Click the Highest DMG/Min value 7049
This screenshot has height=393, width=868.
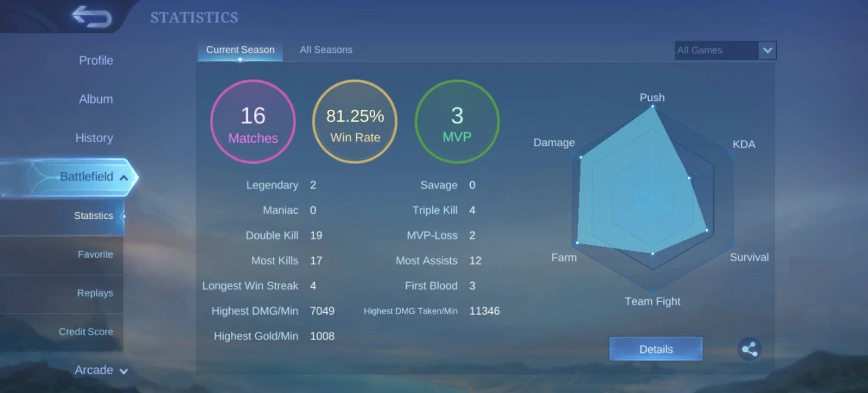tap(322, 311)
